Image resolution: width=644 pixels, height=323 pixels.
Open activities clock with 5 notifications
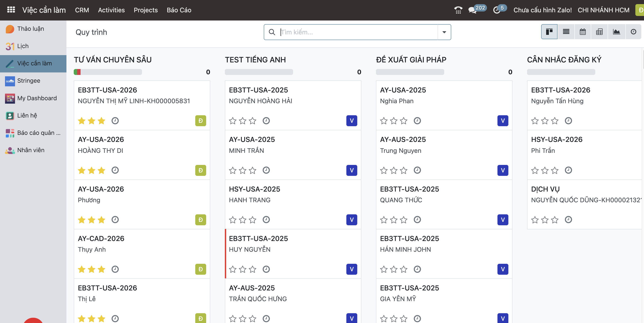coord(499,10)
